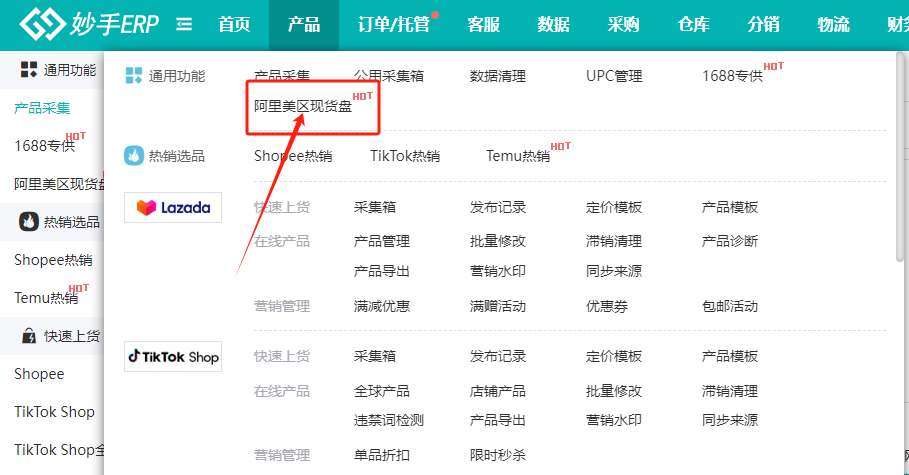This screenshot has height=475, width=909.
Task: Open Lazada 产品模板
Action: pos(730,208)
